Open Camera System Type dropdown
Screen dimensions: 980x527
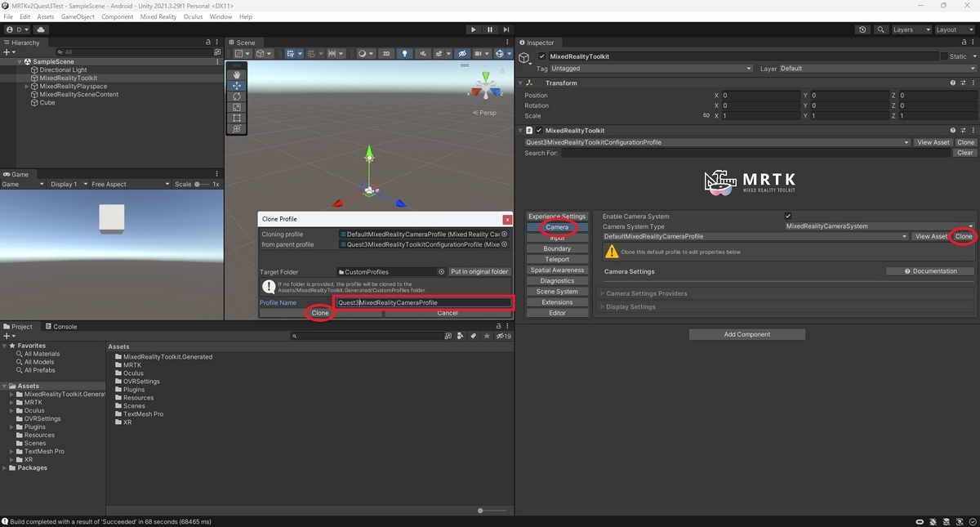point(880,226)
